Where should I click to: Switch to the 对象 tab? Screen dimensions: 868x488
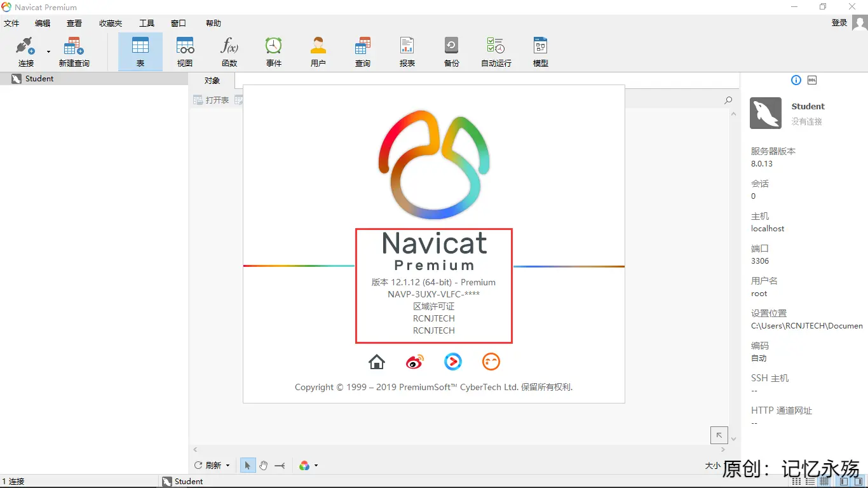pyautogui.click(x=212, y=80)
